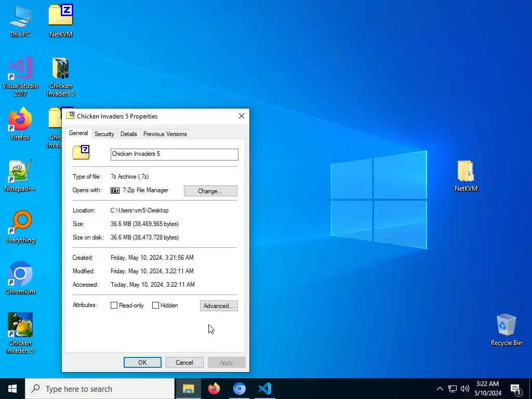This screenshot has height=399, width=532.
Task: Switch to the Security tab
Action: coord(104,134)
